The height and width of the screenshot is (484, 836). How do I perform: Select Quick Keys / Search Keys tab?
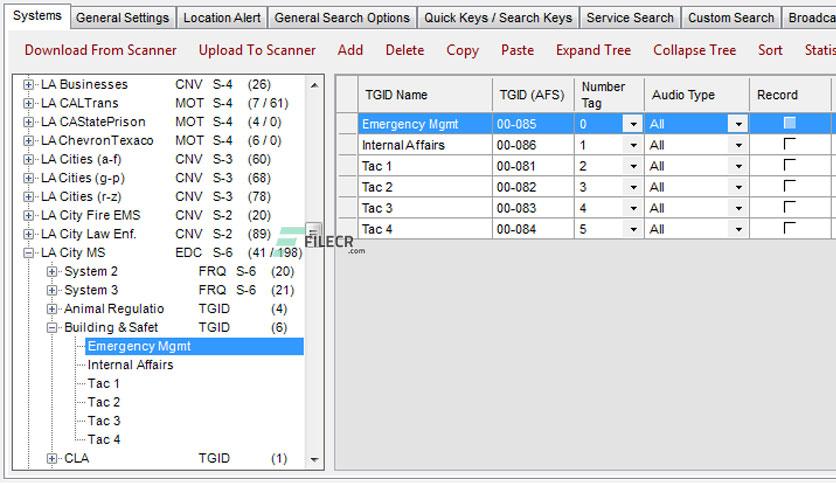(x=498, y=18)
